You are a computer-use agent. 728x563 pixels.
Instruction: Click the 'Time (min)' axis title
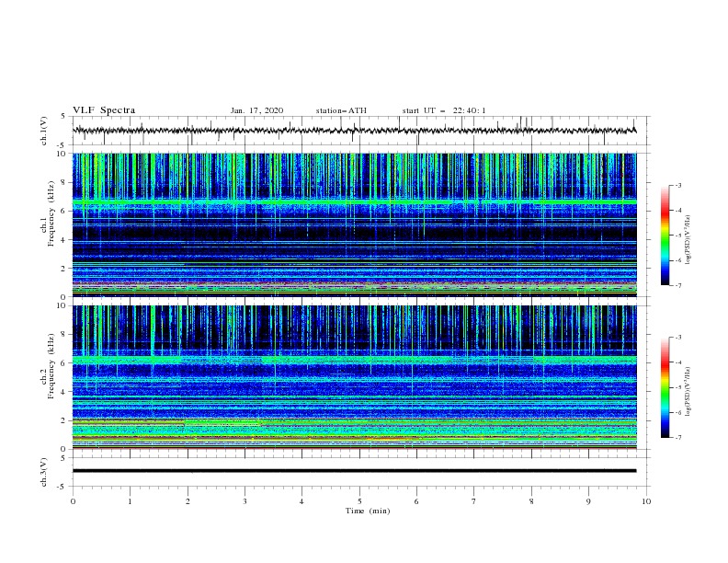pyautogui.click(x=368, y=511)
